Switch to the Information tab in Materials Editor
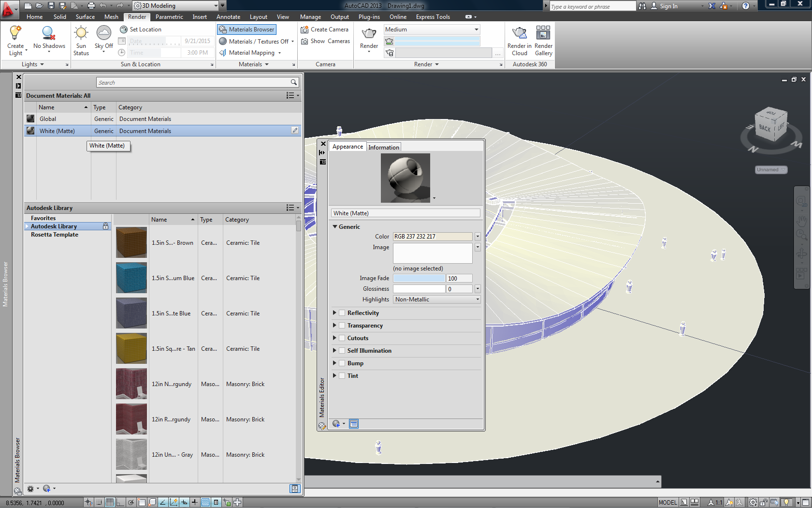This screenshot has height=508, width=812. point(384,147)
